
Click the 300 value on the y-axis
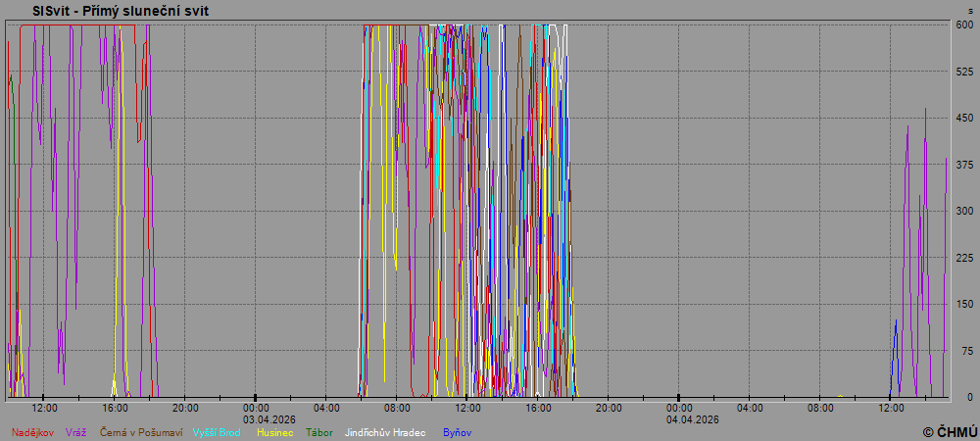[x=964, y=212]
